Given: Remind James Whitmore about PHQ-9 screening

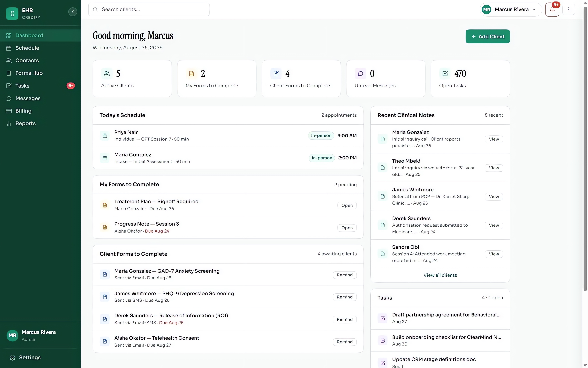Looking at the screenshot, I should [345, 297].
